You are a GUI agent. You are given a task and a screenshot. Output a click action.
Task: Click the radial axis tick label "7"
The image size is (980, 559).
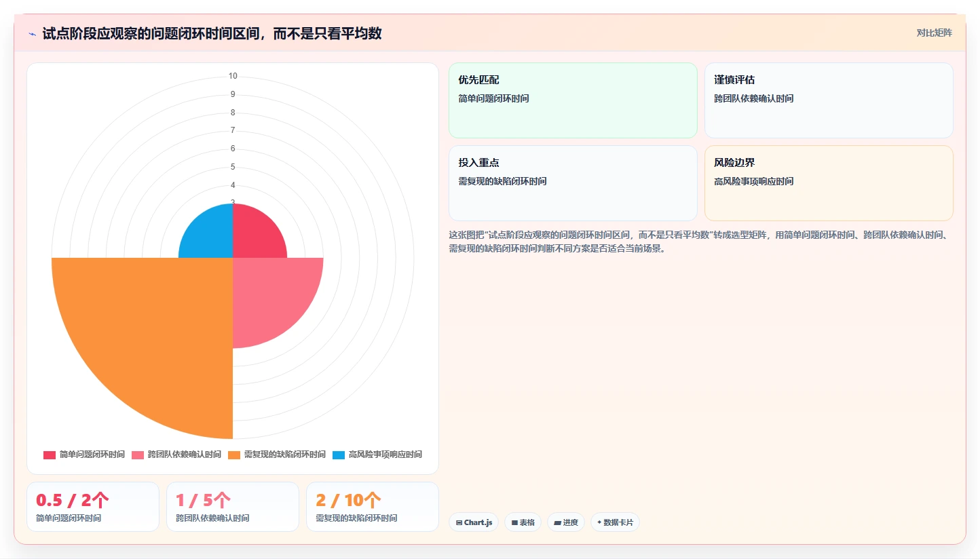tap(233, 130)
